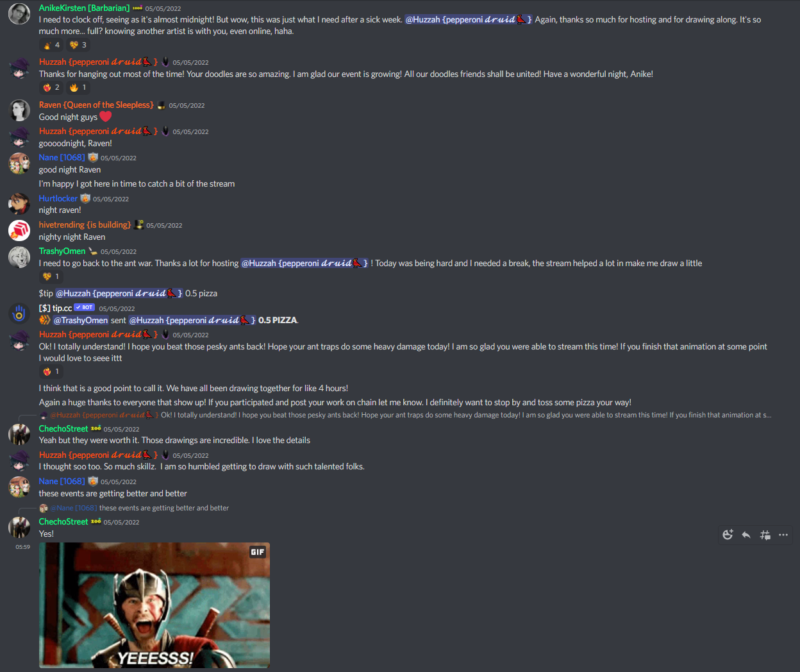Click Raven's profile avatar
Screen dimensions: 800x672
click(19, 110)
